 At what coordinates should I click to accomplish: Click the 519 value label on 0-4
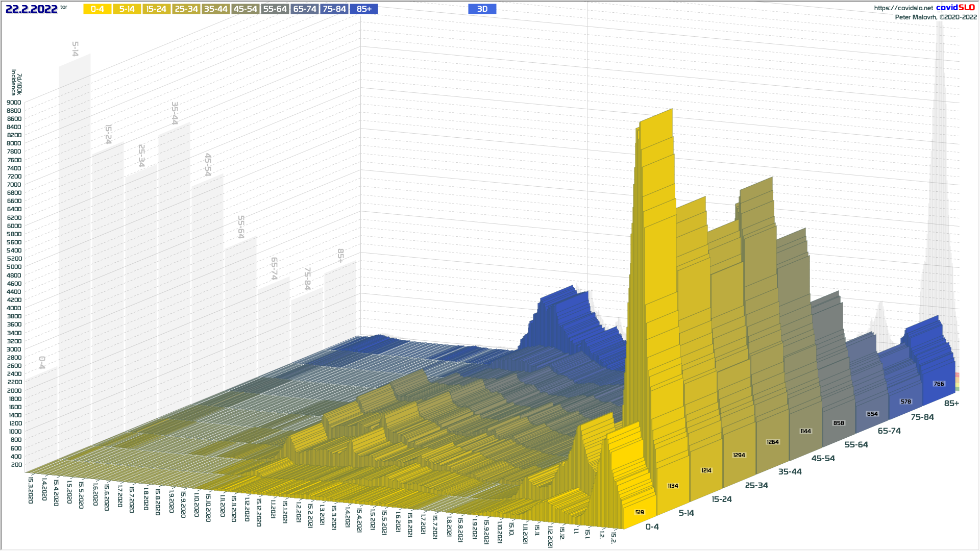[x=640, y=512]
